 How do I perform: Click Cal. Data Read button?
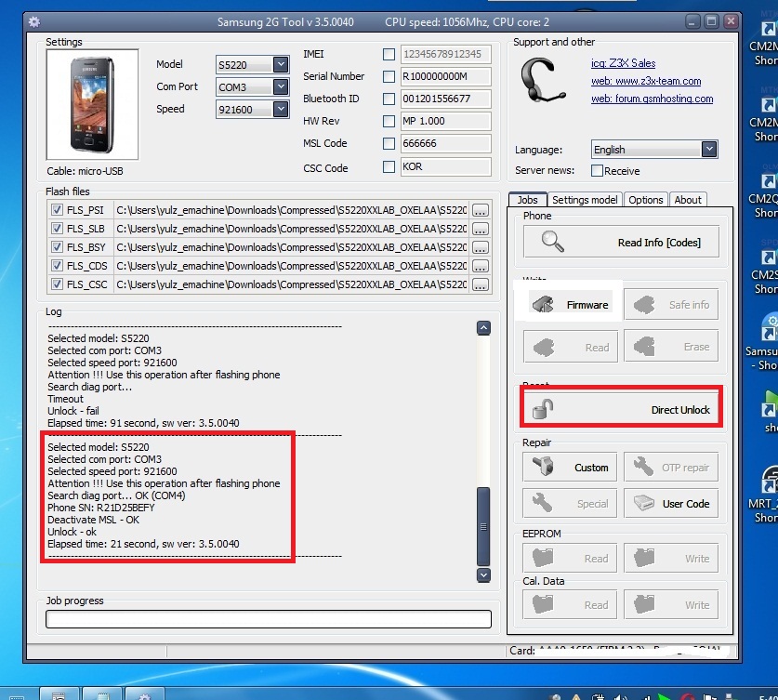point(570,605)
